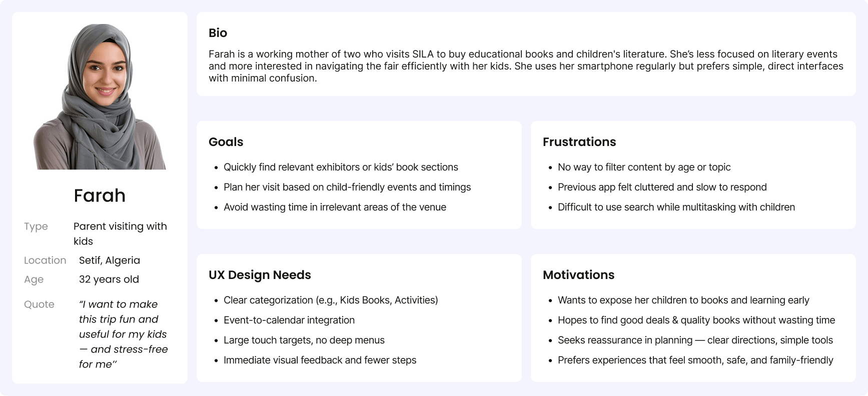The width and height of the screenshot is (868, 396).
Task: Click the Bio section heading
Action: point(218,33)
